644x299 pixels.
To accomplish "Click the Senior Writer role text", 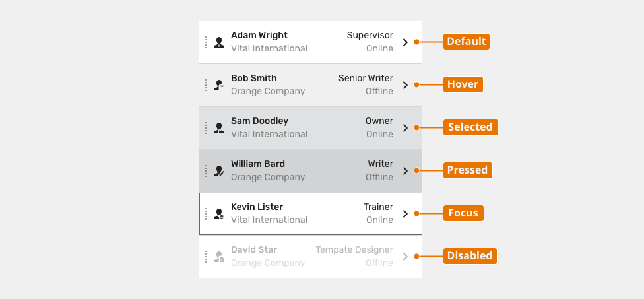I will [366, 78].
